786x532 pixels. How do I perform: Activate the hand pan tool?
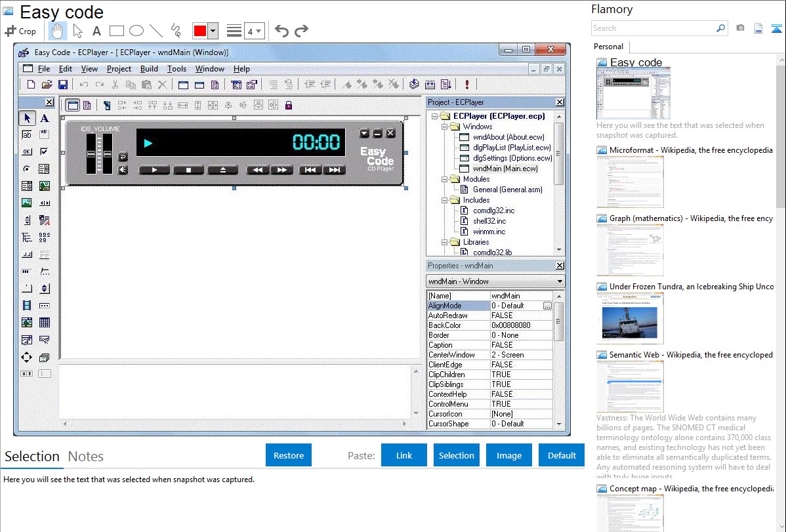pyautogui.click(x=58, y=31)
